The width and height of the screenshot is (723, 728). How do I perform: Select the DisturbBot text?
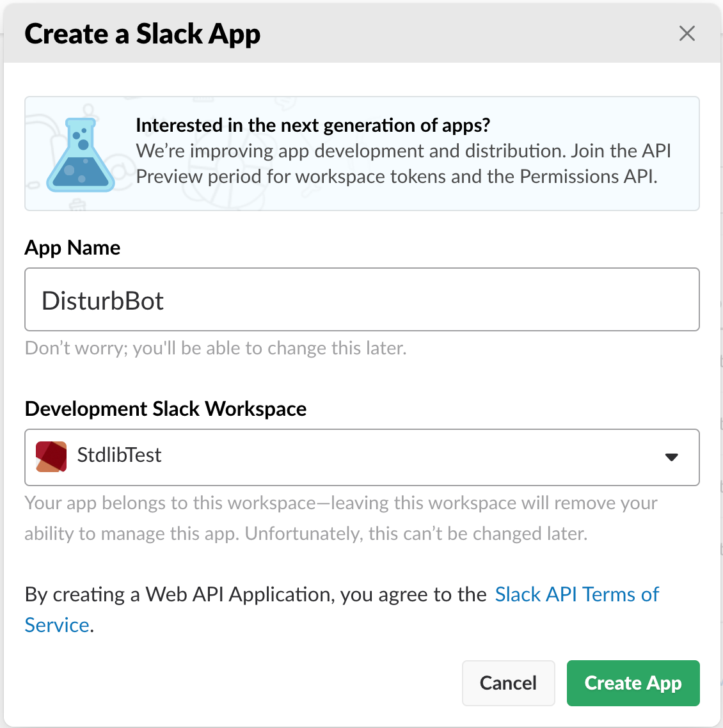point(103,300)
